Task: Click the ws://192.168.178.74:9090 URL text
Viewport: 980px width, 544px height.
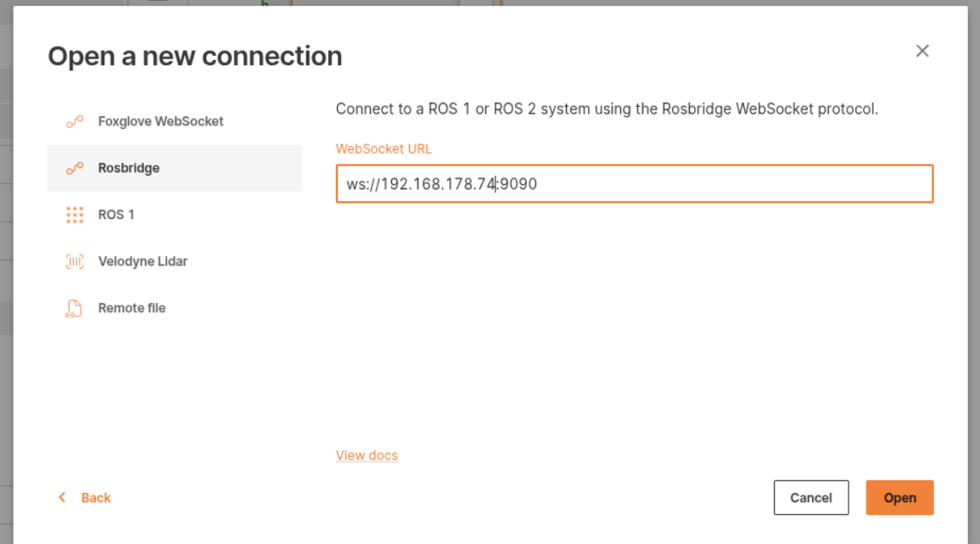Action: point(441,183)
